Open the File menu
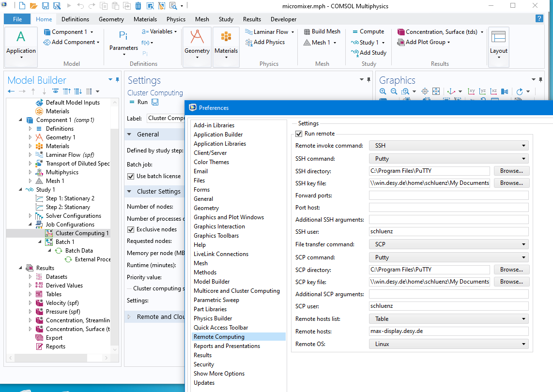 (x=17, y=19)
